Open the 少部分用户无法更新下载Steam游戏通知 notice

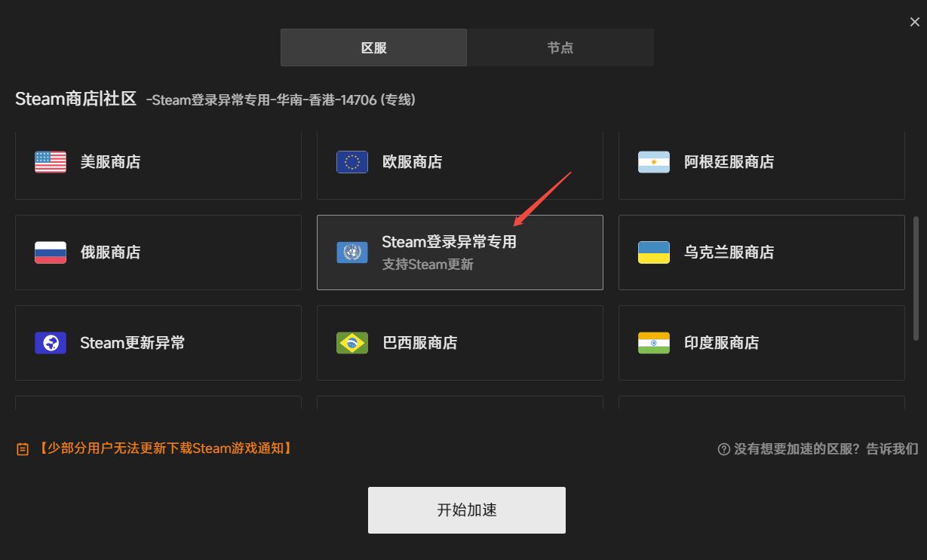163,448
